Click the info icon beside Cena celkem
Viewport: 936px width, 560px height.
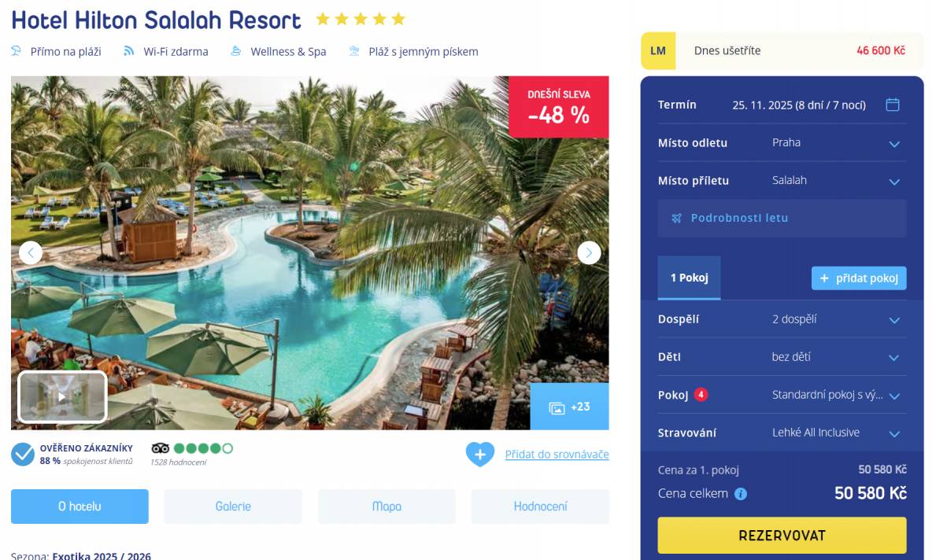click(x=740, y=494)
